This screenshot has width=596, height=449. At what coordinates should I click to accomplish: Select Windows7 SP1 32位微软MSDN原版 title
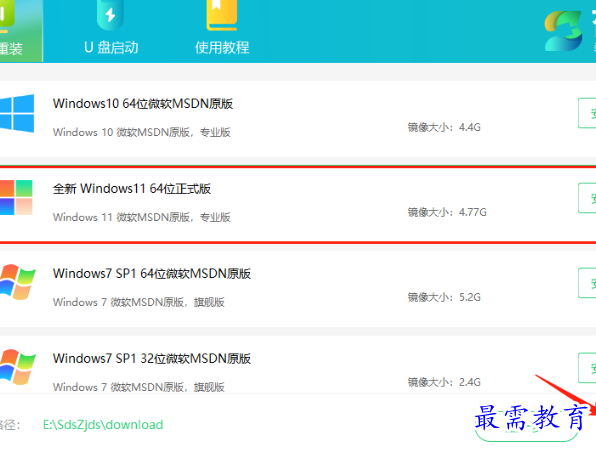152,359
